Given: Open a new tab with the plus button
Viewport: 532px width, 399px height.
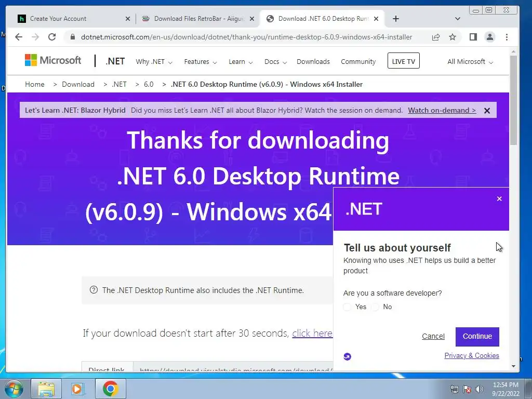Looking at the screenshot, I should (395, 19).
